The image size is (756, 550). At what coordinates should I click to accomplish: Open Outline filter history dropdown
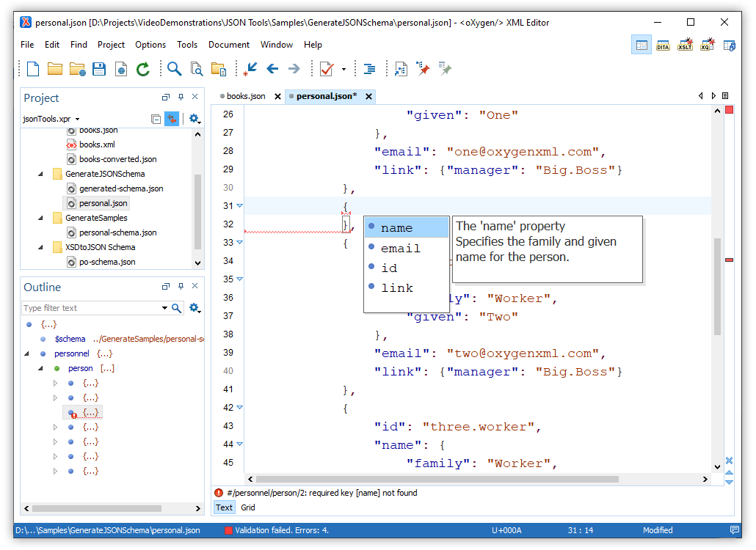click(164, 308)
